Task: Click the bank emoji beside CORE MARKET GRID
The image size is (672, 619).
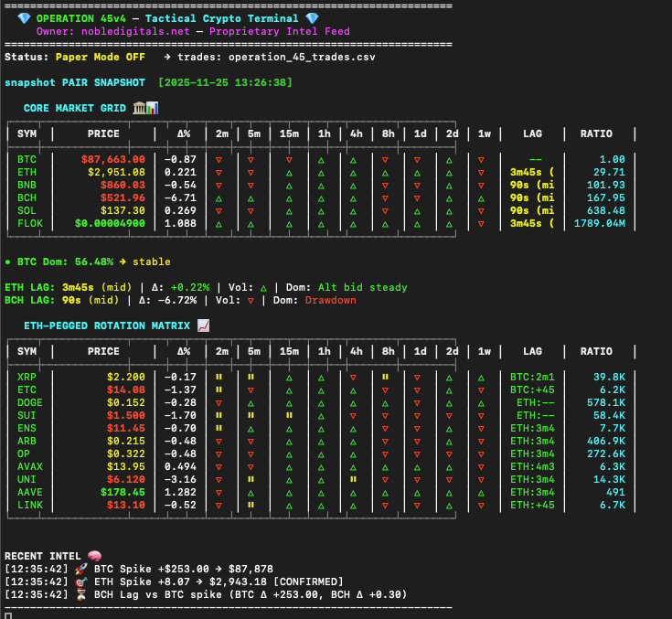Action: [138, 108]
